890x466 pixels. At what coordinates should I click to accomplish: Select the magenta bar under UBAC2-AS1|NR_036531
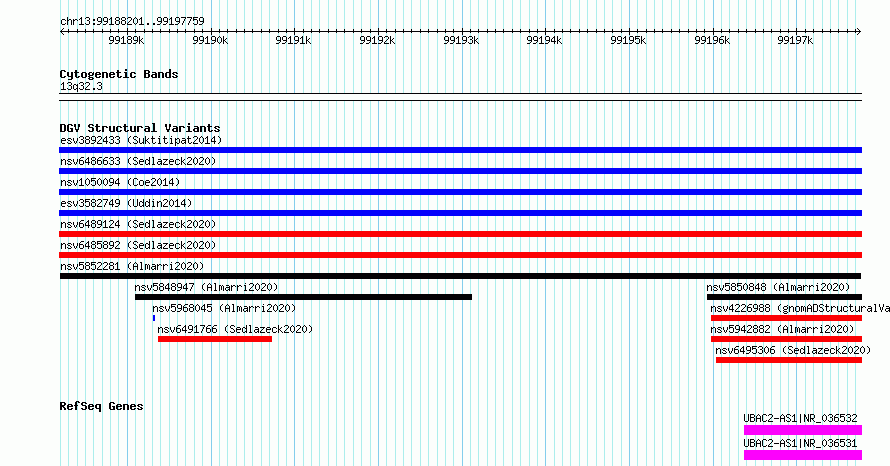[x=803, y=455]
